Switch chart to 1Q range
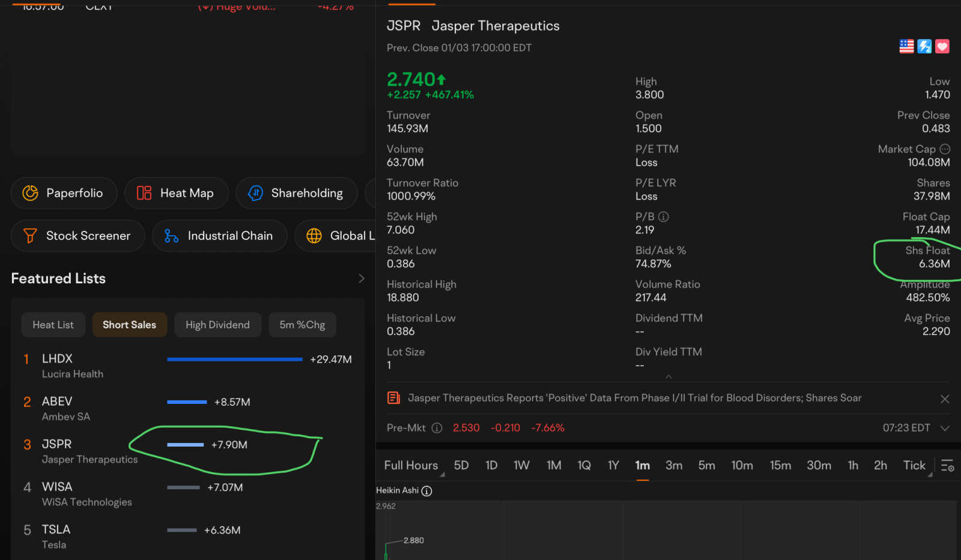This screenshot has width=961, height=560. click(x=584, y=466)
